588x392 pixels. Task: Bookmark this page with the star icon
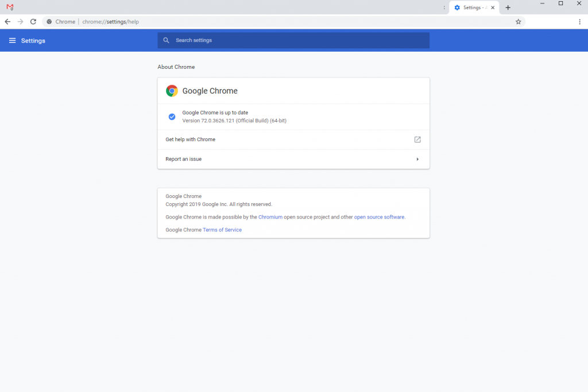coord(518,22)
